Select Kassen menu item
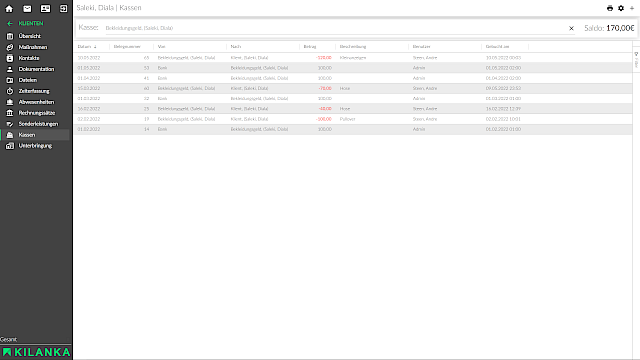The image size is (640, 360). coord(36,135)
